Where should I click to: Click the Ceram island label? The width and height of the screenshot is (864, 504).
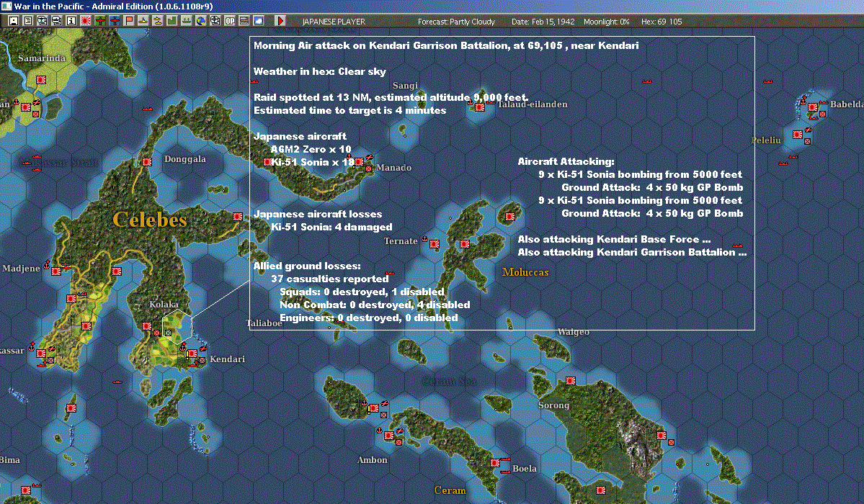tap(450, 490)
